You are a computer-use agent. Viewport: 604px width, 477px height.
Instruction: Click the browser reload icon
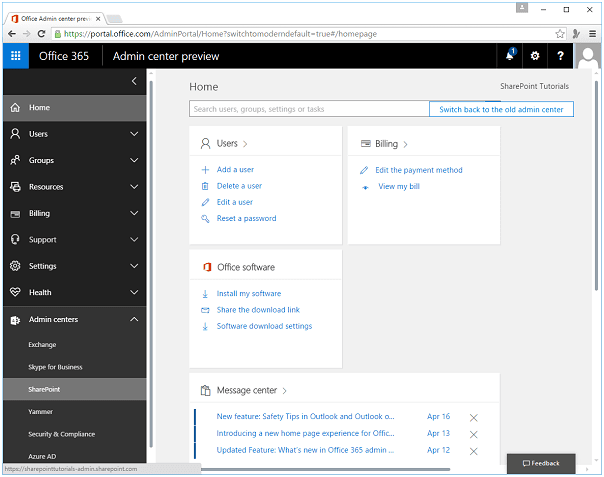(x=41, y=33)
